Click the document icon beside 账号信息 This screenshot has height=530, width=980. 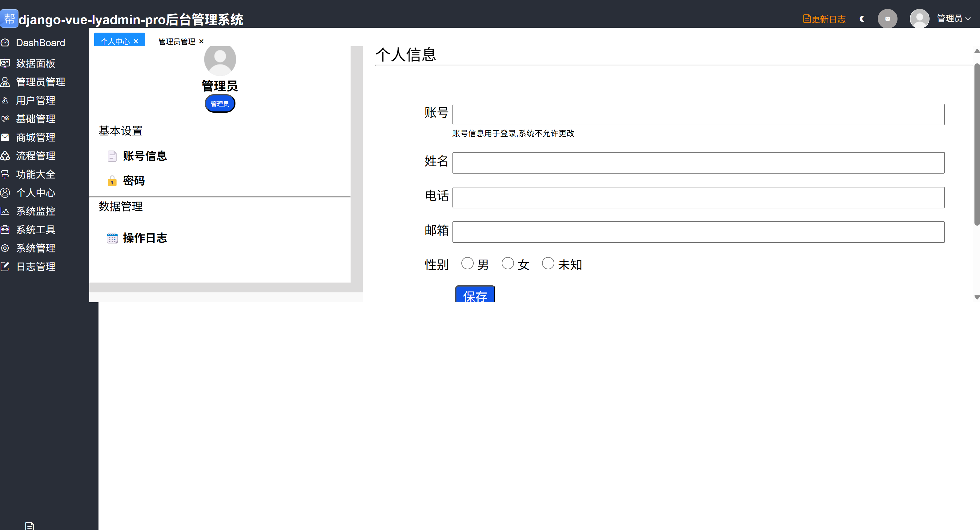coord(112,156)
